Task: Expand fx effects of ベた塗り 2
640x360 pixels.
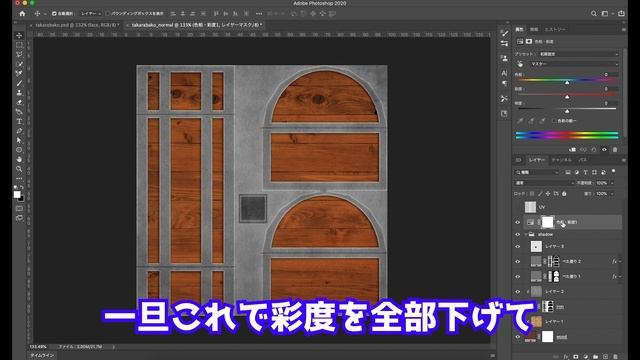Action: pyautogui.click(x=620, y=262)
